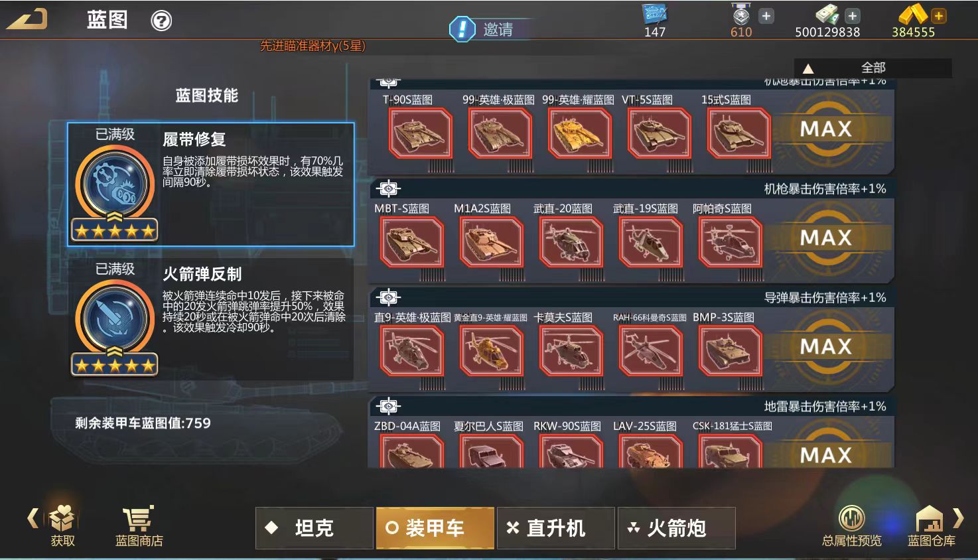Image resolution: width=978 pixels, height=560 pixels.
Task: Click the 邀请 exclamation alert icon
Action: tap(462, 29)
